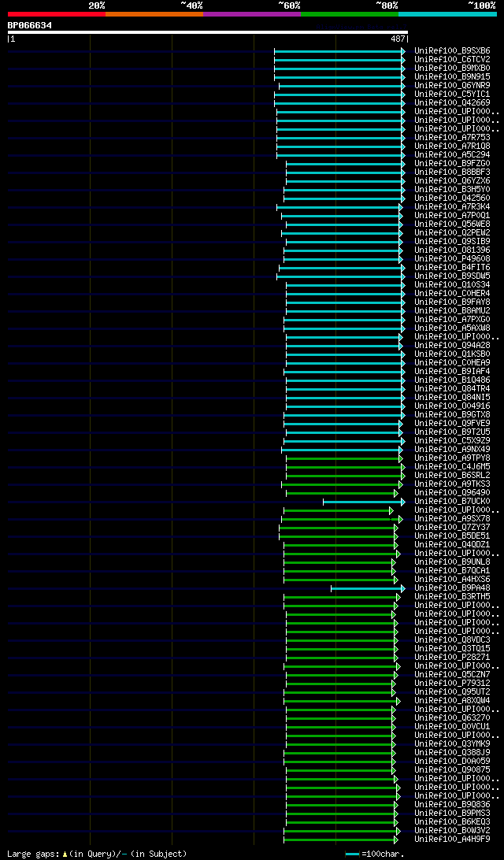This screenshot has width=504, height=860.
Task: Click the purple ~60% identity legend segment
Action: pos(252,13)
